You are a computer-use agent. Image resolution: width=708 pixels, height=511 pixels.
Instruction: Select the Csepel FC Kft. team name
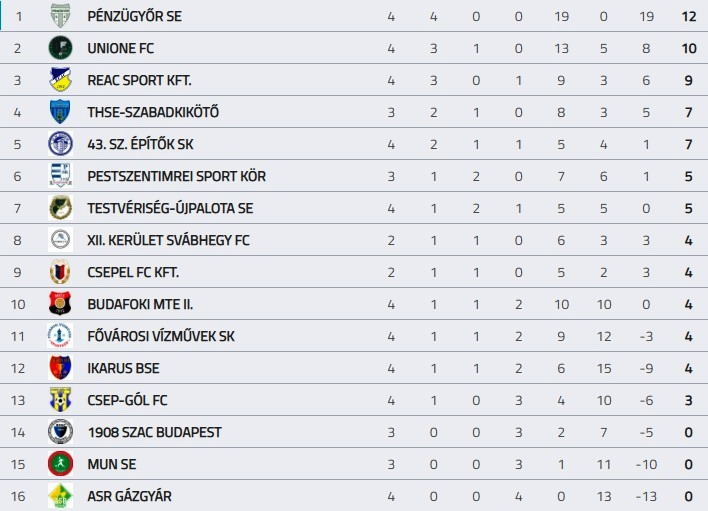133,272
